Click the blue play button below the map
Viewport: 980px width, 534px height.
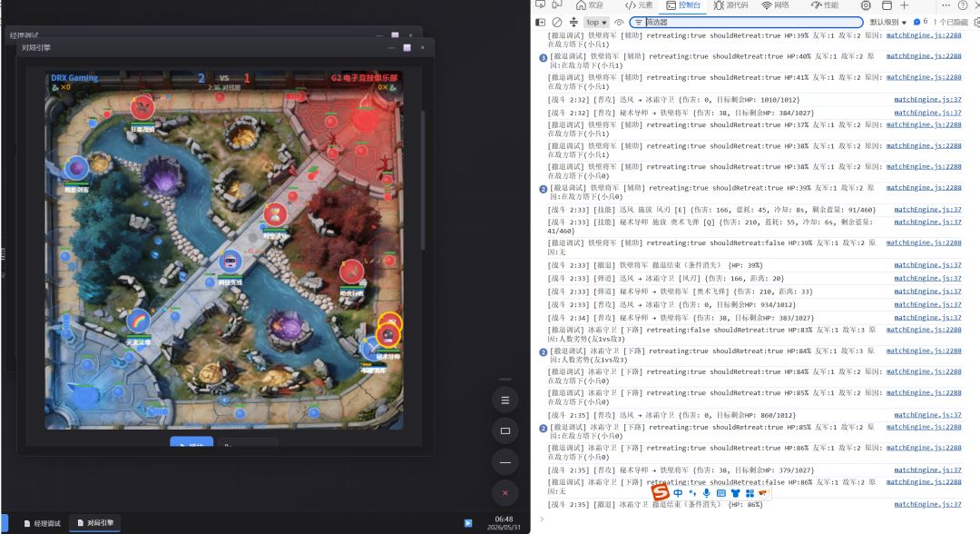click(x=191, y=441)
